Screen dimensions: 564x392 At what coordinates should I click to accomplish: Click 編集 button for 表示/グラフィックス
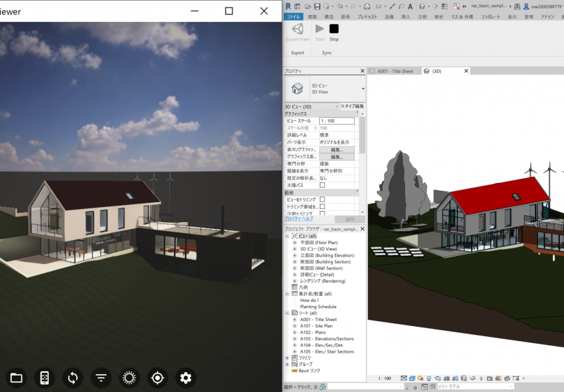[336, 150]
